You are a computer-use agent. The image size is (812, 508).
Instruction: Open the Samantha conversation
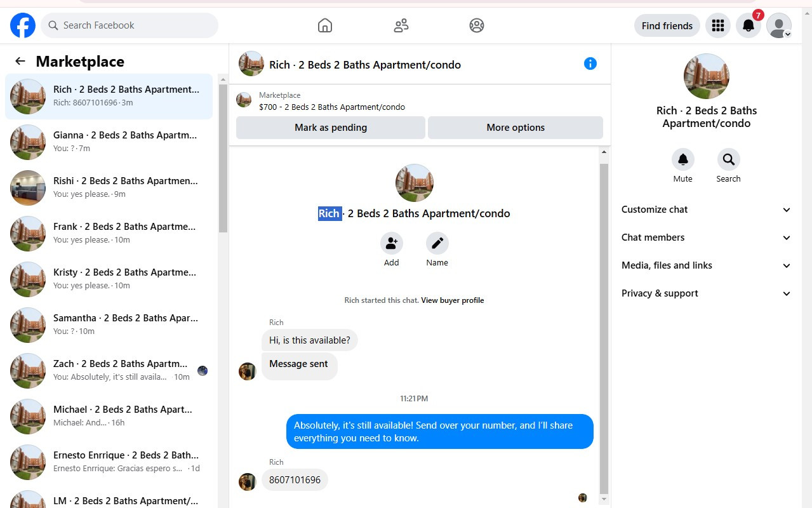(x=109, y=325)
